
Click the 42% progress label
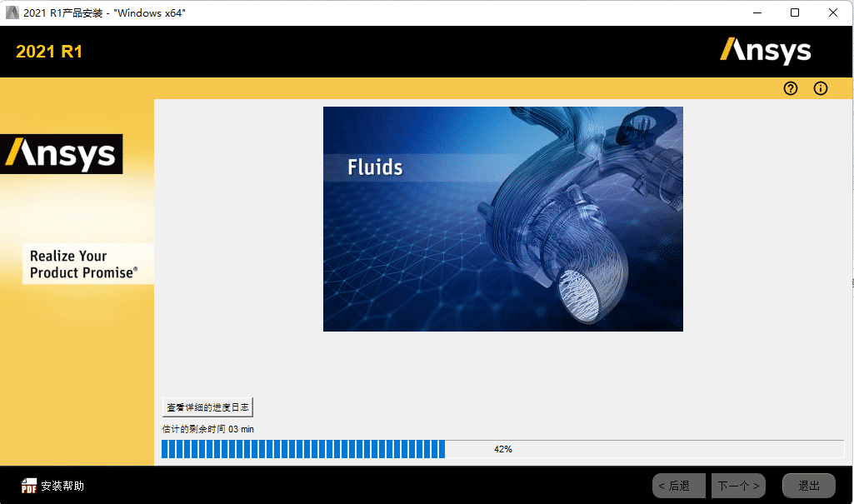click(x=502, y=449)
